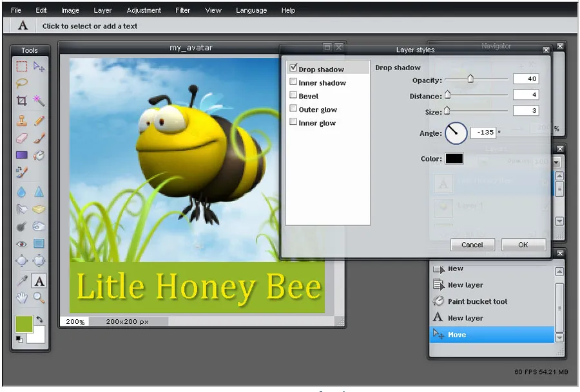Click the Opacity value field
The image size is (580, 392).
coord(526,79)
